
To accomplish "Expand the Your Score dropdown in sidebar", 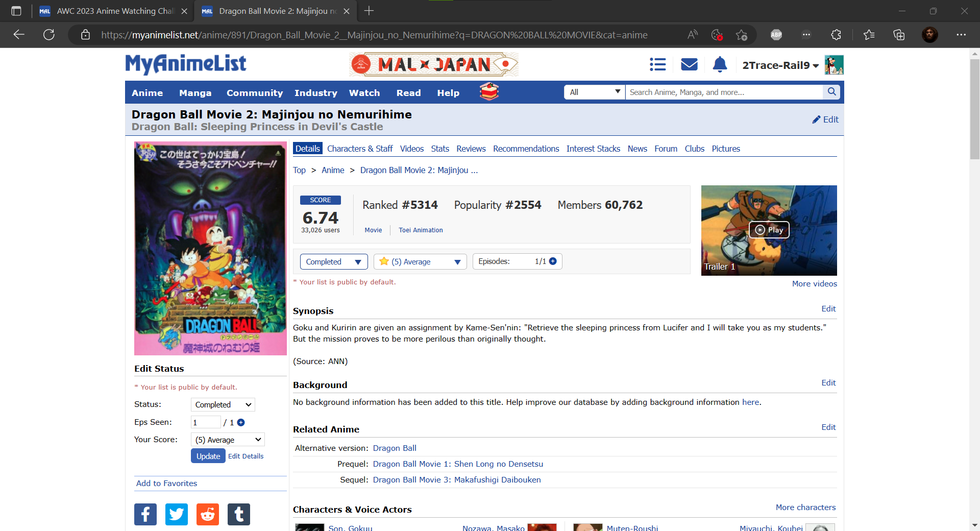I will click(228, 440).
